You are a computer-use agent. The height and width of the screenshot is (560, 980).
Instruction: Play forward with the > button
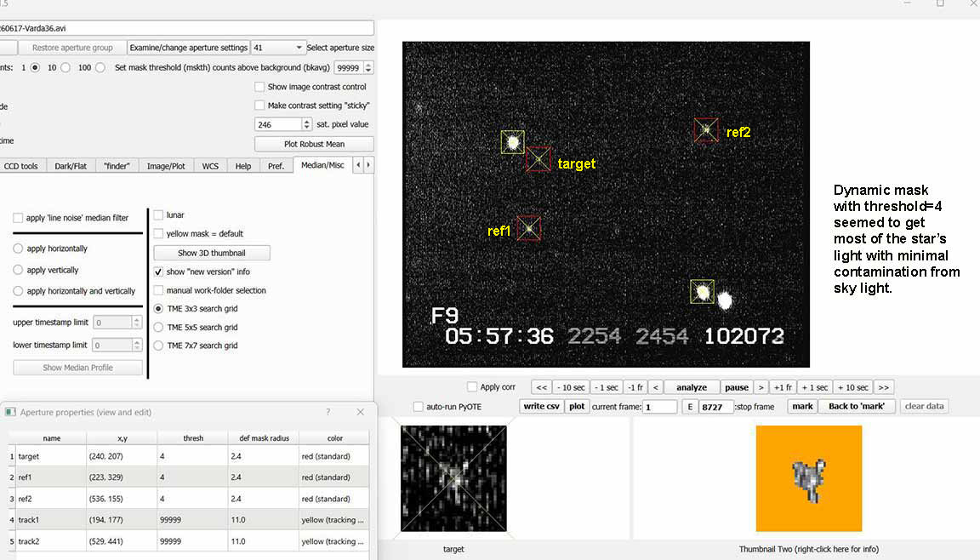(x=761, y=387)
